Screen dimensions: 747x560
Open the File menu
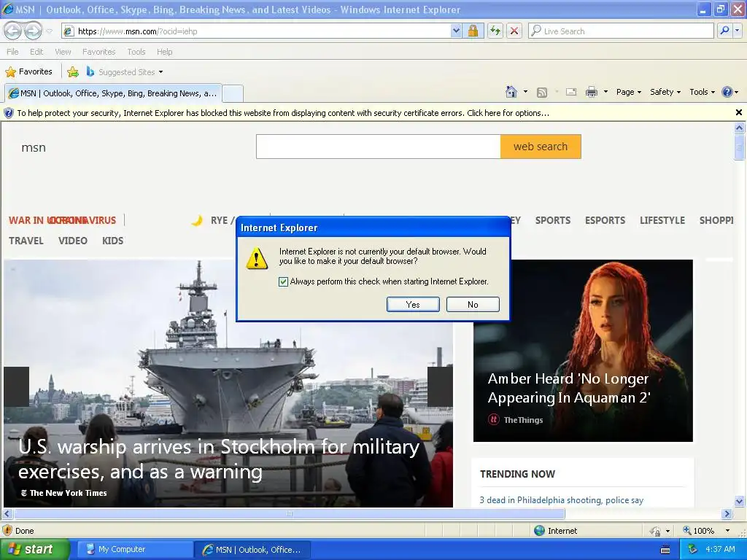tap(13, 52)
